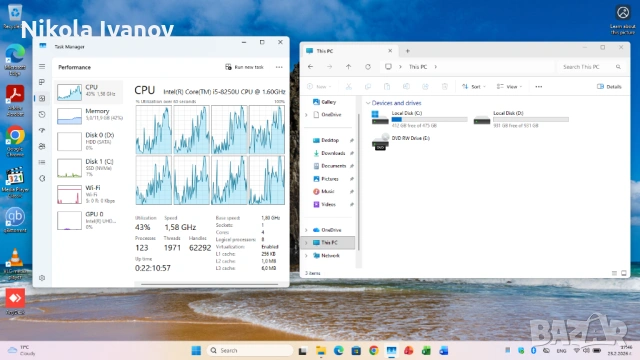Viewport: 640px width, 360px height.
Task: Close the This PC tab
Action: point(390,51)
